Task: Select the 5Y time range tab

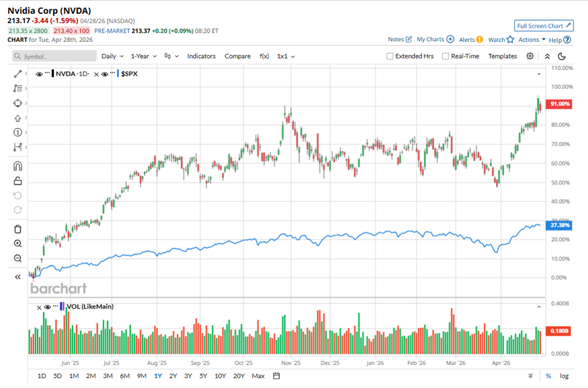Action: coord(203,376)
